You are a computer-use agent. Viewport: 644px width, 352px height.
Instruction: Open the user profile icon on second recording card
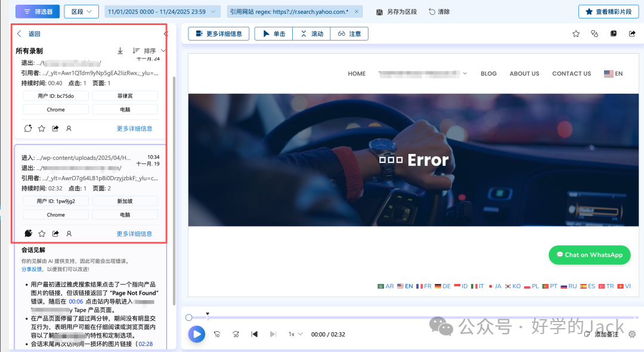69,233
